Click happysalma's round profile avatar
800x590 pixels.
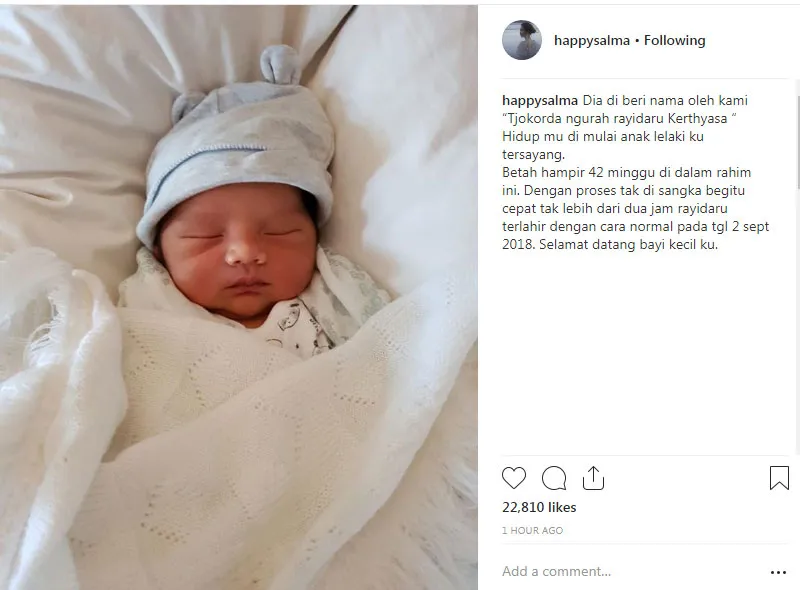(x=521, y=40)
